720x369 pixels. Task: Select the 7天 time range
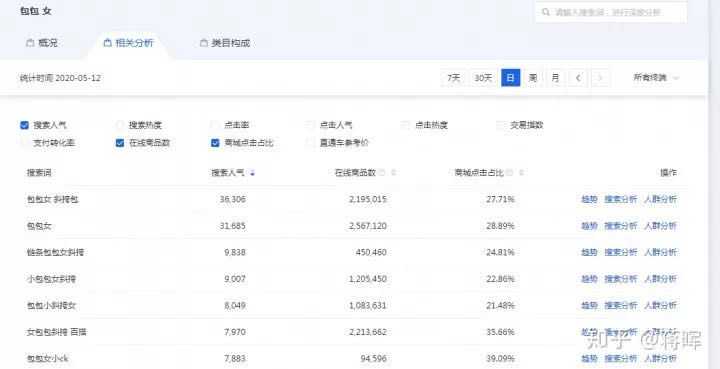pos(454,78)
